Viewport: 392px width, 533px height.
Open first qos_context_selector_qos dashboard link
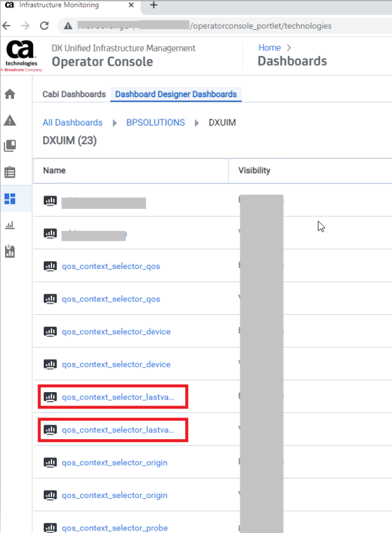click(111, 266)
